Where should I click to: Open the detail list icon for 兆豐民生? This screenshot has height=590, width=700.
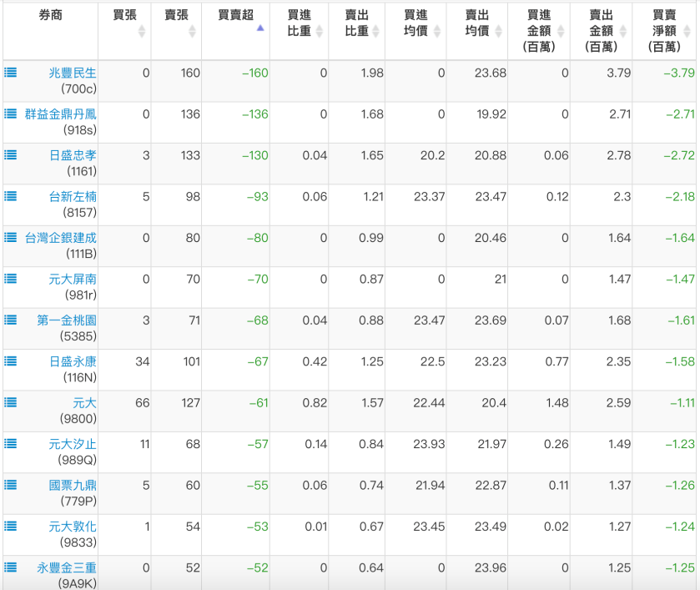pos(10,73)
